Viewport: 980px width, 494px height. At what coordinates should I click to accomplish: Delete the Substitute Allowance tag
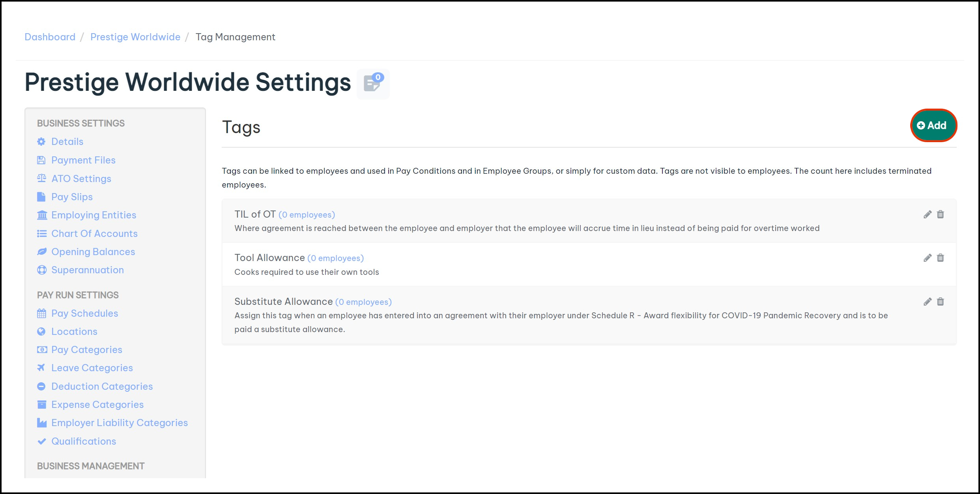click(941, 302)
